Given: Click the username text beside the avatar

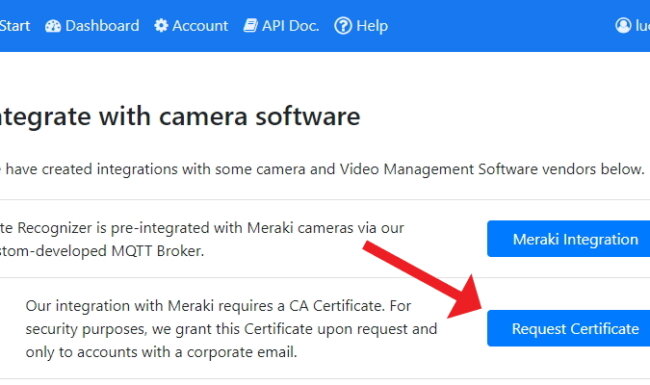Looking at the screenshot, I should 643,26.
